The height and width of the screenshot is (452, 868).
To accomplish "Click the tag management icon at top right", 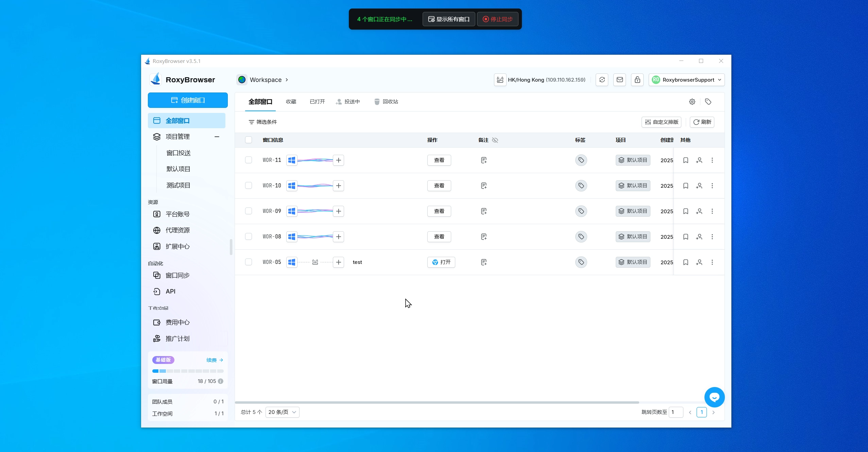I will coord(708,102).
